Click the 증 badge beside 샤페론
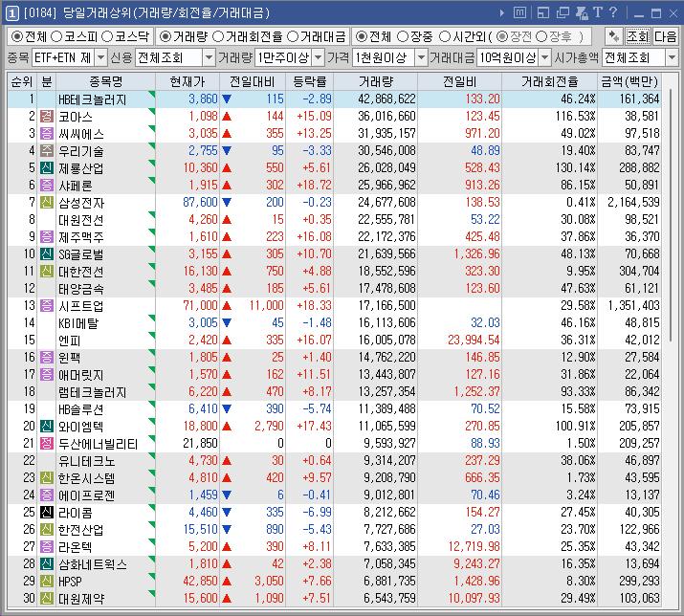The image size is (684, 616). click(47, 185)
